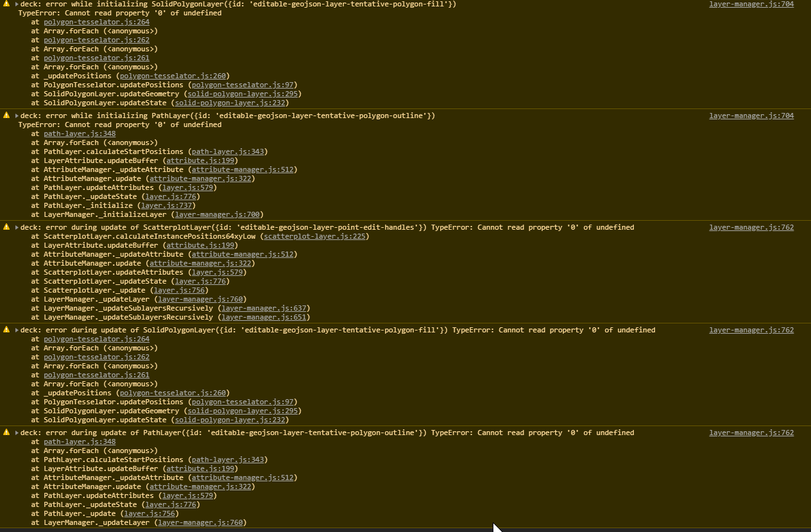
Task: Open layer-manager.js:704 on the first error
Action: [x=751, y=3]
